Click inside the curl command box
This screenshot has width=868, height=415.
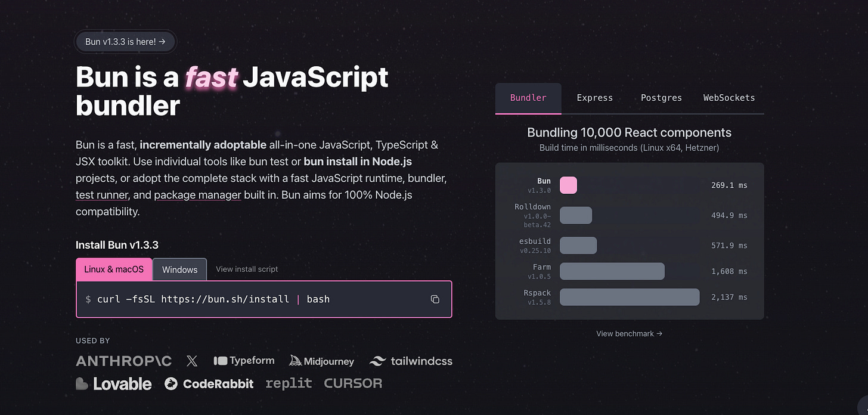(x=264, y=299)
